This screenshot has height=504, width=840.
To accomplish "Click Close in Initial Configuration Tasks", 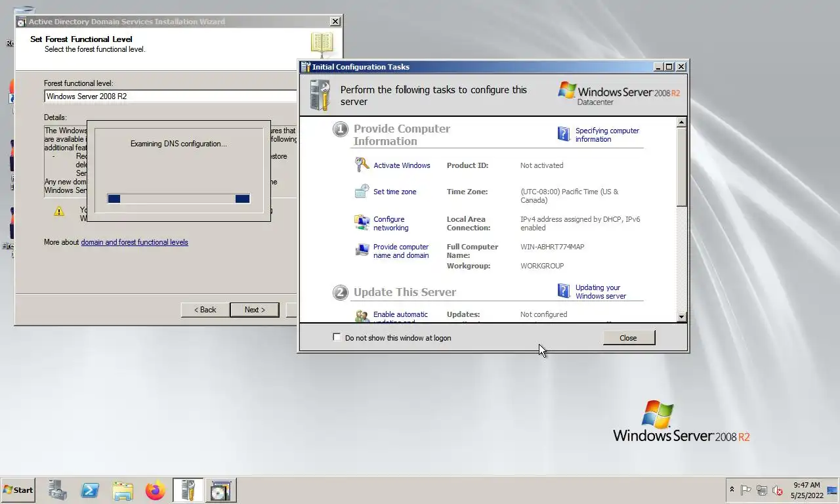I will [x=628, y=338].
